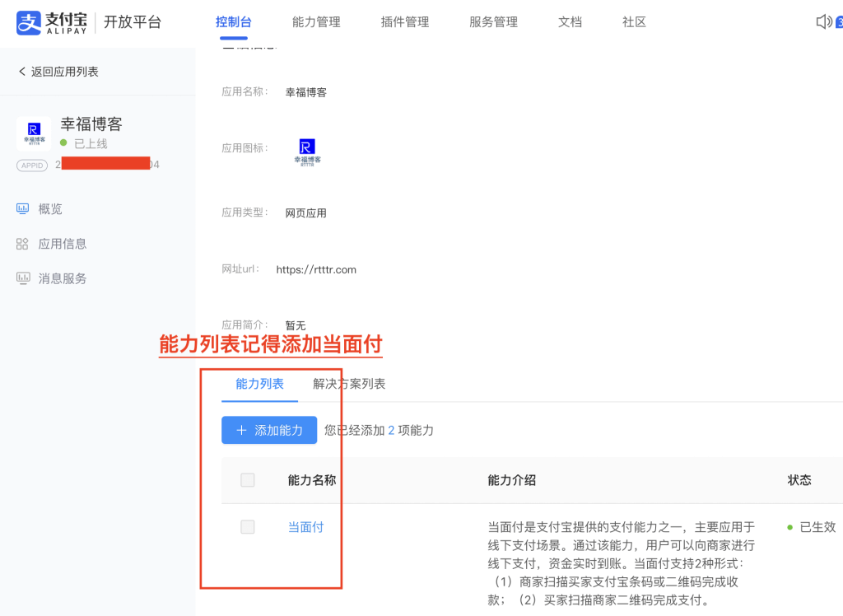The width and height of the screenshot is (843, 616).
Task: Open the 控制台 tab
Action: (x=233, y=22)
